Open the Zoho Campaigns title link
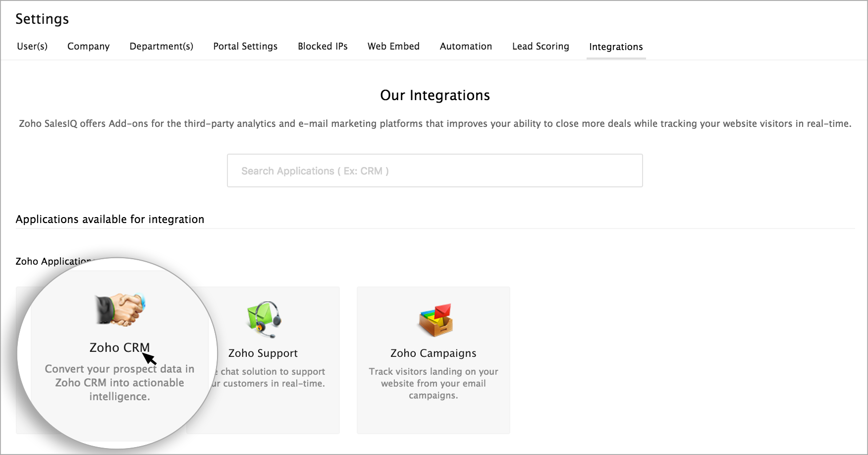868x455 pixels. click(433, 353)
